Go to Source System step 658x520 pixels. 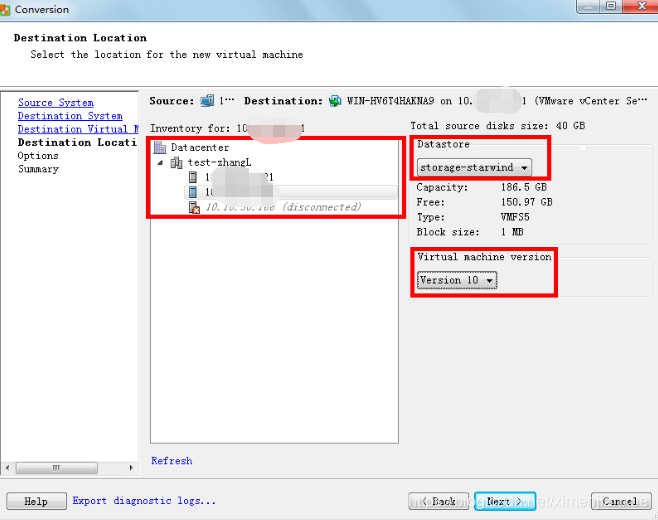[56, 102]
